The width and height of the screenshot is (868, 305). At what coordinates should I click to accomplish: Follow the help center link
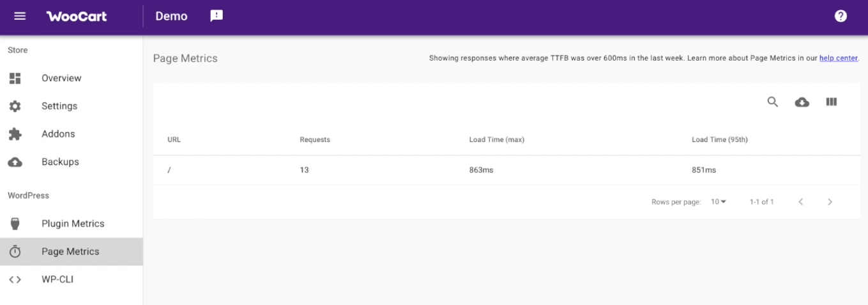tap(839, 58)
